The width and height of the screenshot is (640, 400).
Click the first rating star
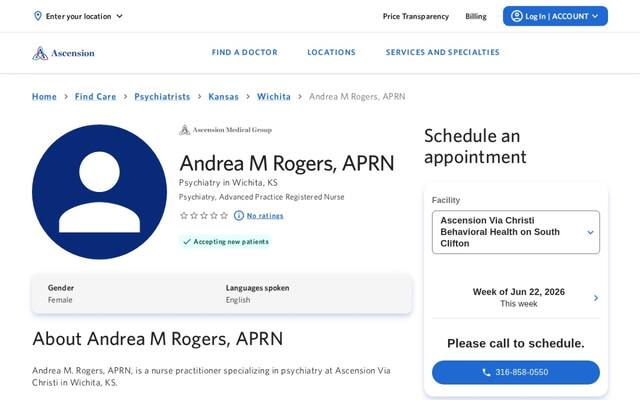pos(184,216)
